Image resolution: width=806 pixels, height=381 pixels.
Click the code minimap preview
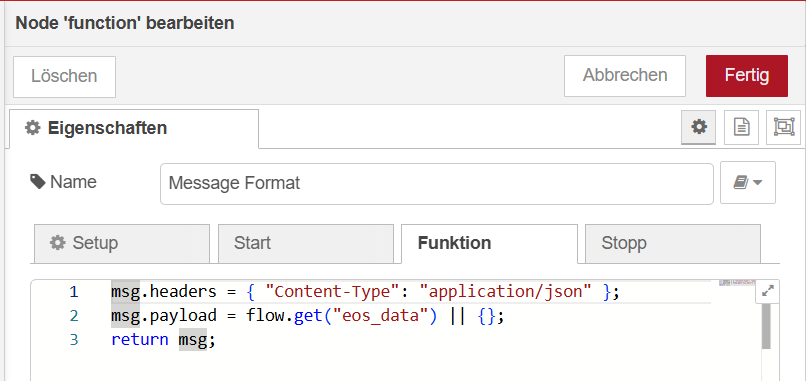736,283
